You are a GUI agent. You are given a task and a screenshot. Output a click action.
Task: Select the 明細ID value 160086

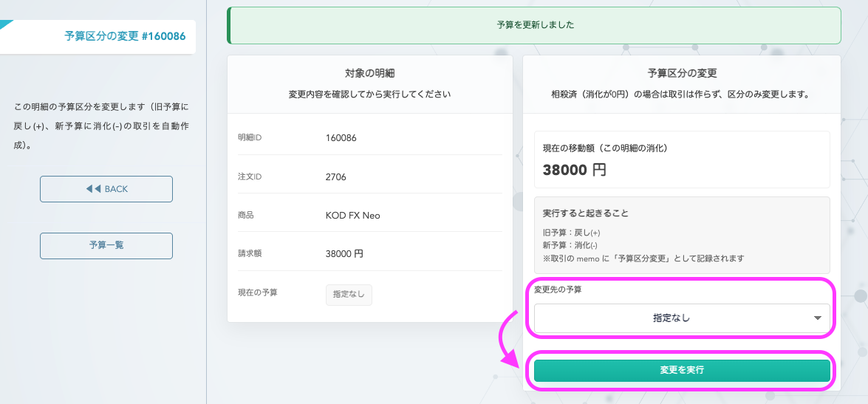pyautogui.click(x=341, y=137)
